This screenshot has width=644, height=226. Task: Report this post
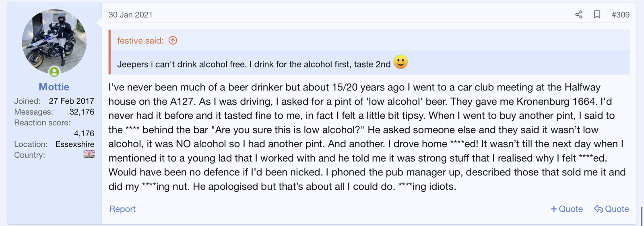tap(122, 209)
